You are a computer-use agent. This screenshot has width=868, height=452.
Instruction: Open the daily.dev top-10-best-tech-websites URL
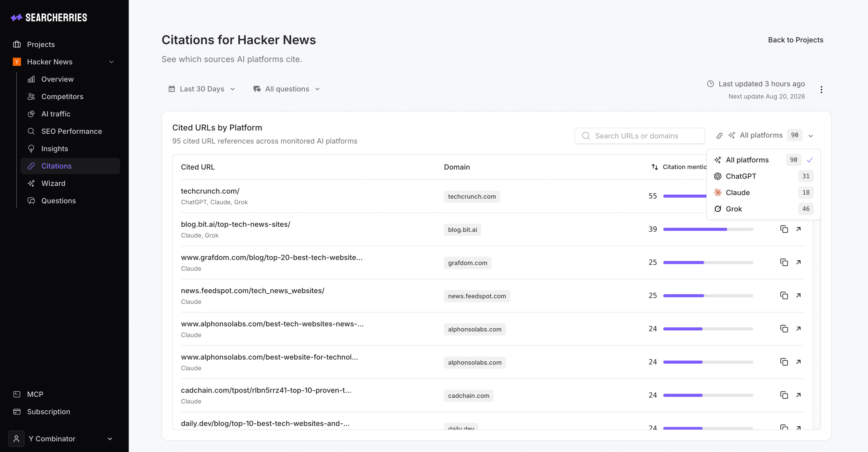click(265, 423)
